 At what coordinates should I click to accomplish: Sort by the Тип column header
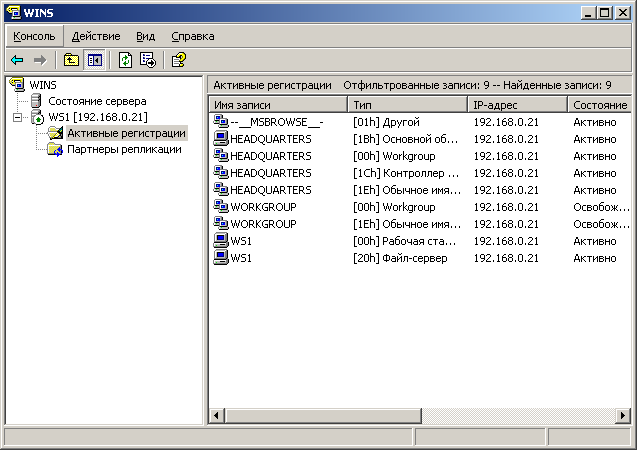[x=407, y=105]
